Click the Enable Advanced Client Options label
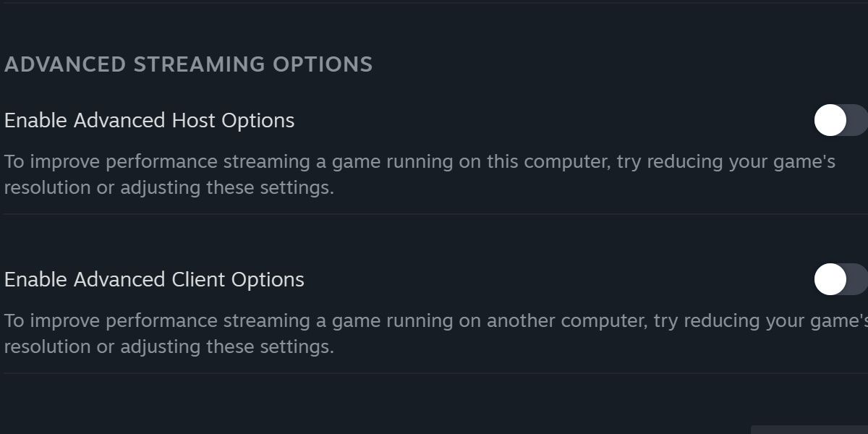The width and height of the screenshot is (868, 434). coord(153,280)
